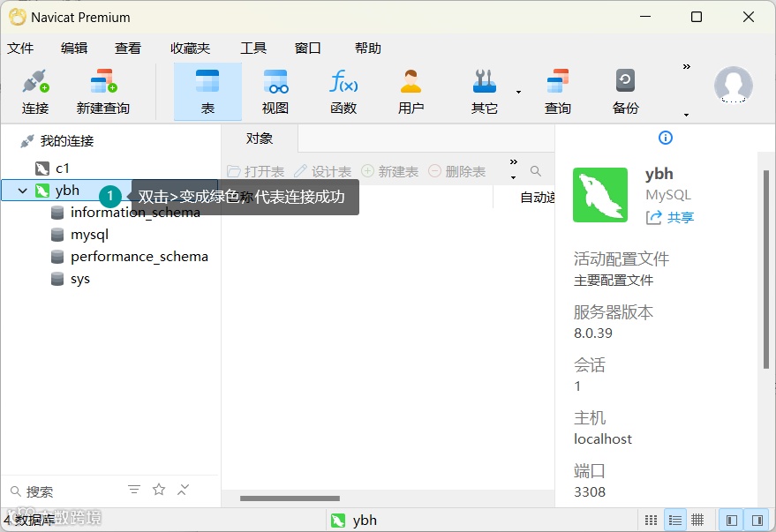Switch to the list view in the status bar
Viewport: 776px width, 532px height.
[x=674, y=521]
